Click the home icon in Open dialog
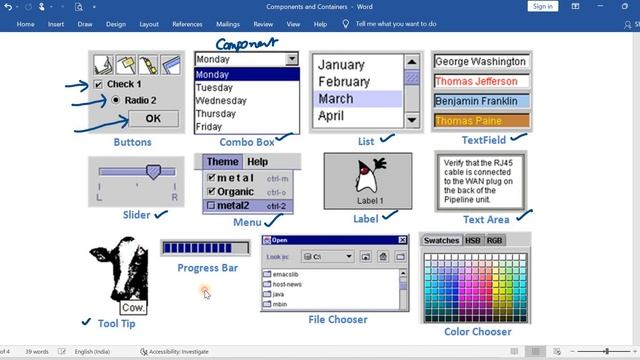640x360 pixels. coord(383,256)
